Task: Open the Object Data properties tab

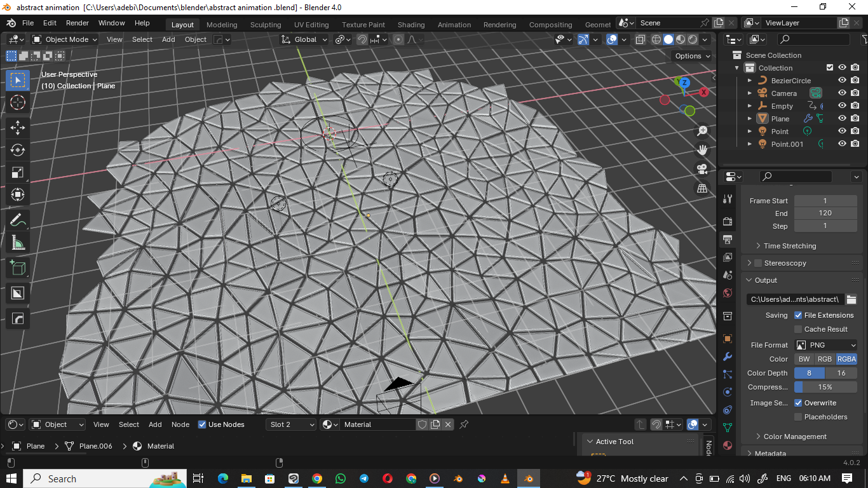Action: pos(728,428)
